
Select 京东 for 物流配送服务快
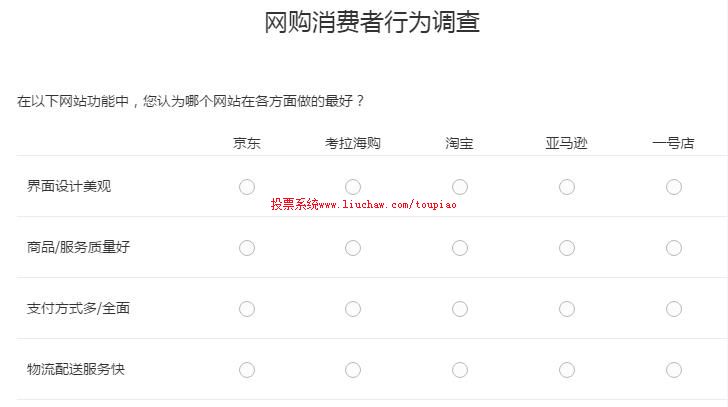pyautogui.click(x=247, y=370)
